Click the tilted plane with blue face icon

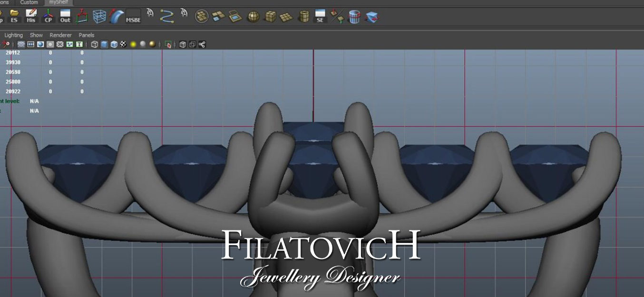pos(235,17)
